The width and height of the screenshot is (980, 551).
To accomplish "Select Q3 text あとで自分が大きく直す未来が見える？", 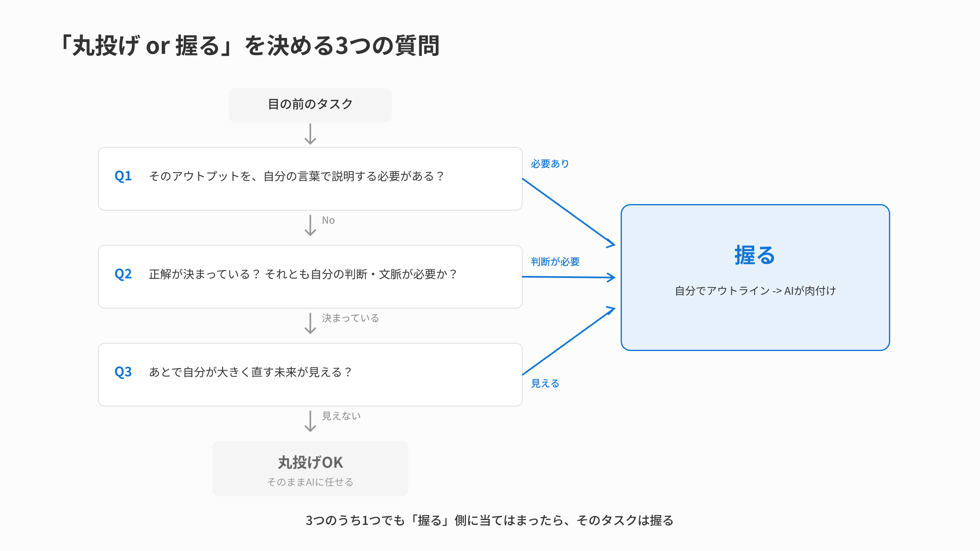I will [250, 372].
